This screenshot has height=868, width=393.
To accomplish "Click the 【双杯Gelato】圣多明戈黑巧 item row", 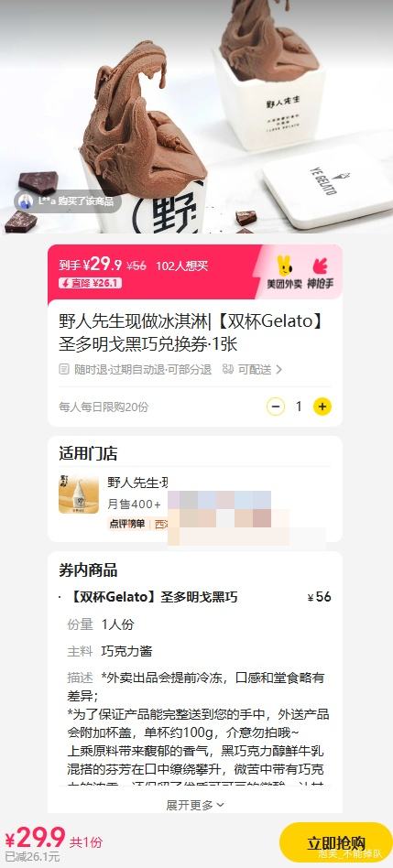I will click(195, 597).
